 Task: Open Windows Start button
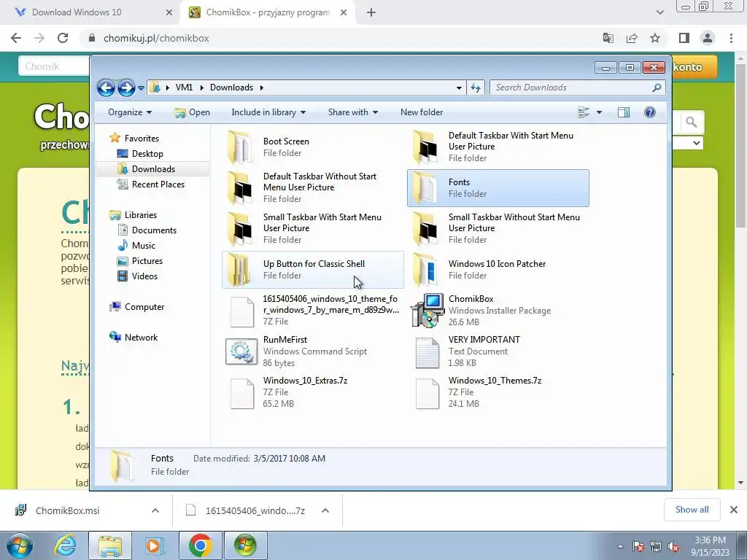[20, 545]
